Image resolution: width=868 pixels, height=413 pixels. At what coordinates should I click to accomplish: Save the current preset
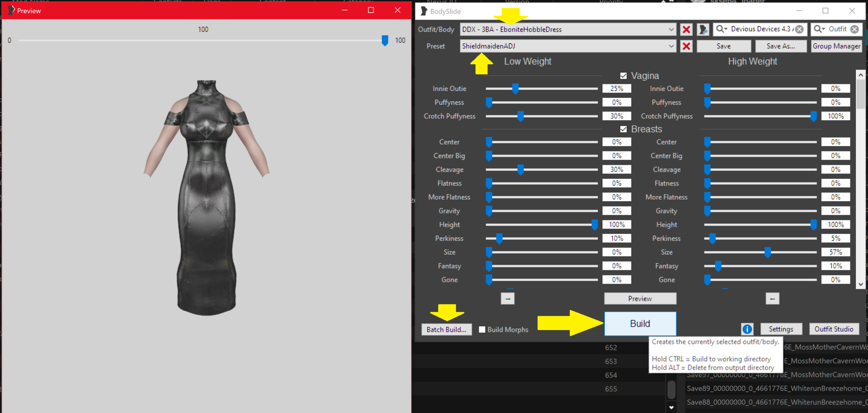[x=723, y=46]
